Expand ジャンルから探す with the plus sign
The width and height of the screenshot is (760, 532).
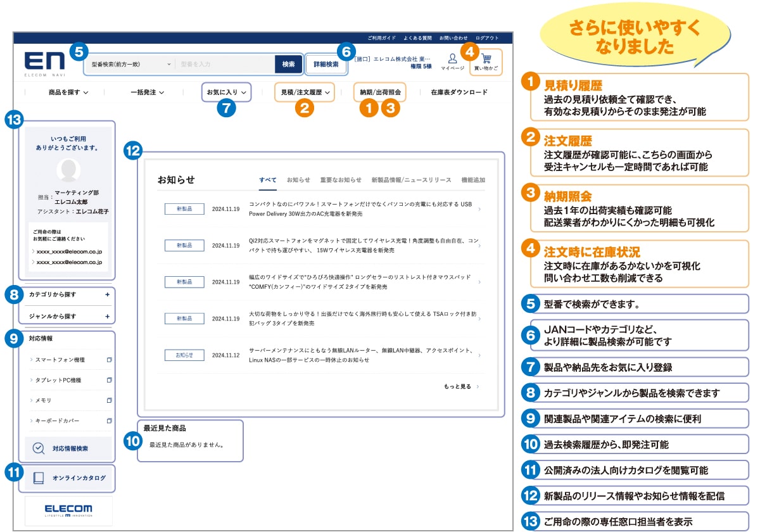(x=107, y=316)
